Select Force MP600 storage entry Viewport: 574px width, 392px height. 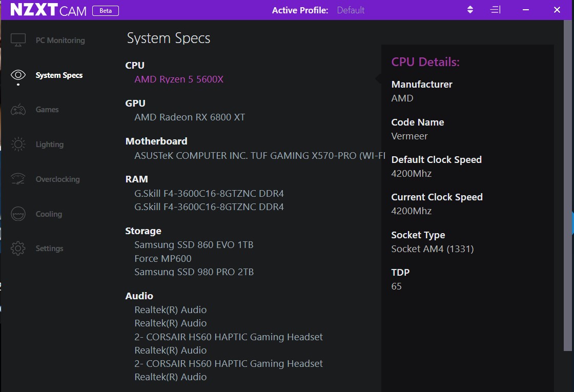[163, 258]
